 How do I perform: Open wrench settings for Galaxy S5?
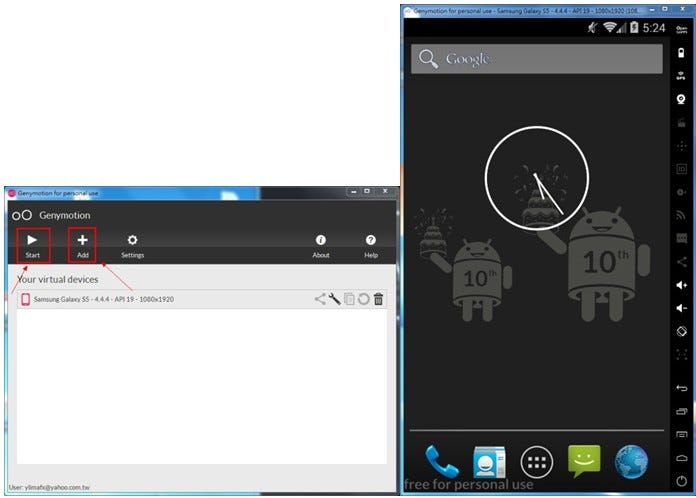pos(334,299)
